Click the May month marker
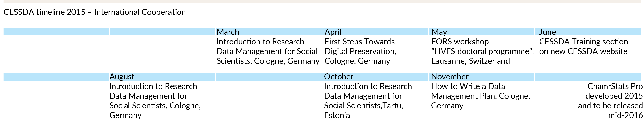Viewport: 644px width, 132px height. (439, 32)
